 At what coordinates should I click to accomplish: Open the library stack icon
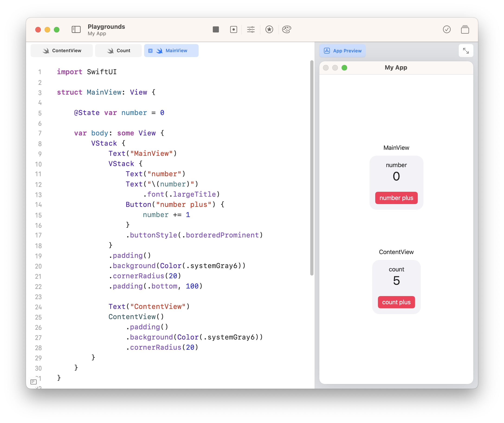465,29
